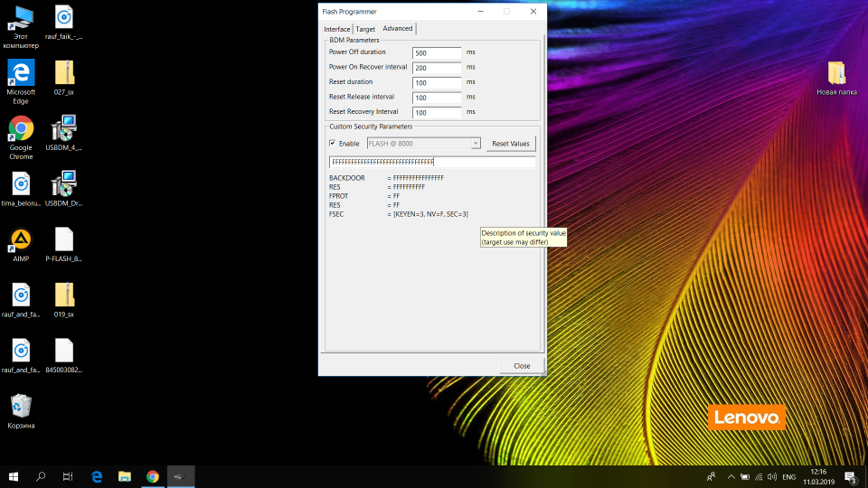Open the Google Chrome desktop shortcut
The image size is (868, 488).
(x=21, y=129)
